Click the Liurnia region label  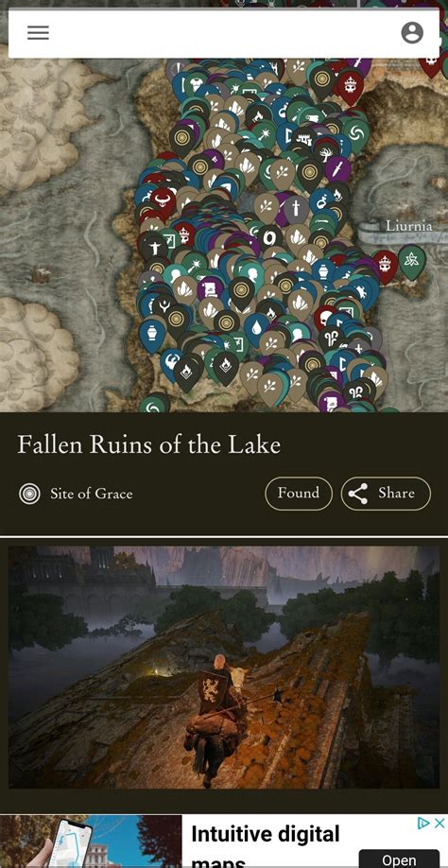(x=408, y=226)
